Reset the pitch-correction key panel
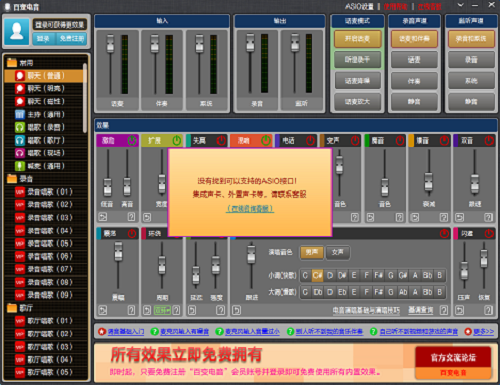500x385 pixels. (x=236, y=310)
